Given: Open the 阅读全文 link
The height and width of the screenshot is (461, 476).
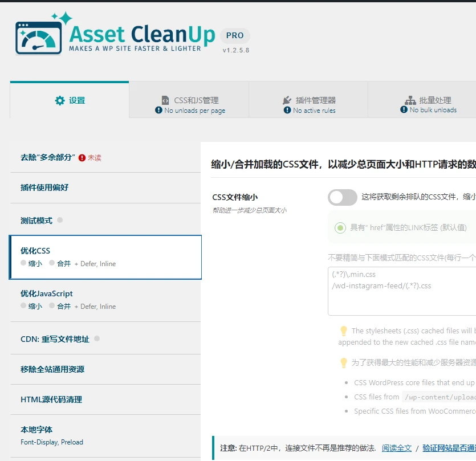Looking at the screenshot, I should (x=397, y=447).
